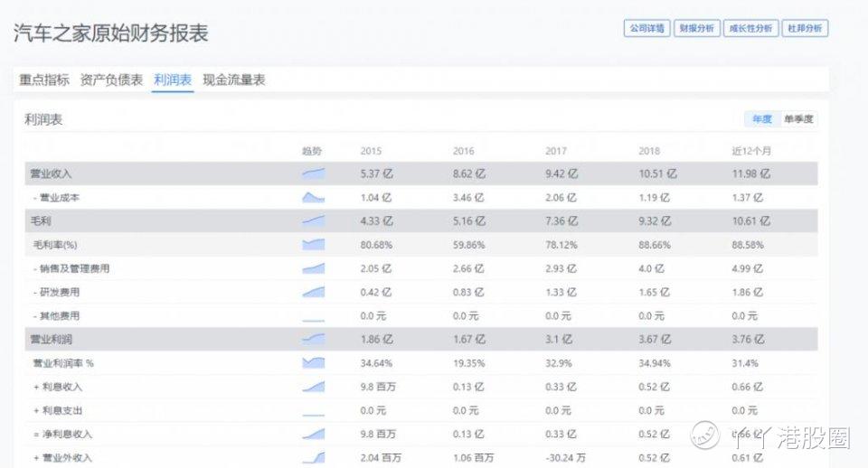Open the 财报分析 button
The image size is (868, 468).
[x=696, y=28]
